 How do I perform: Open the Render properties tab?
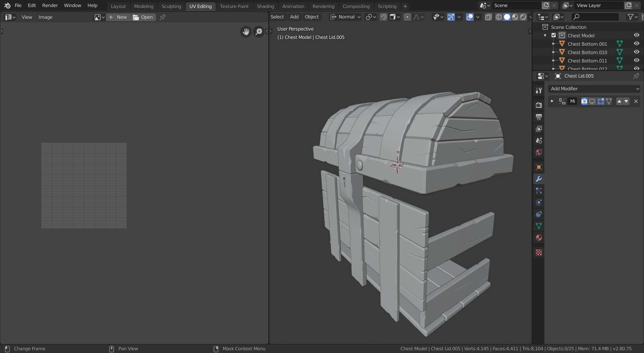[x=539, y=105]
